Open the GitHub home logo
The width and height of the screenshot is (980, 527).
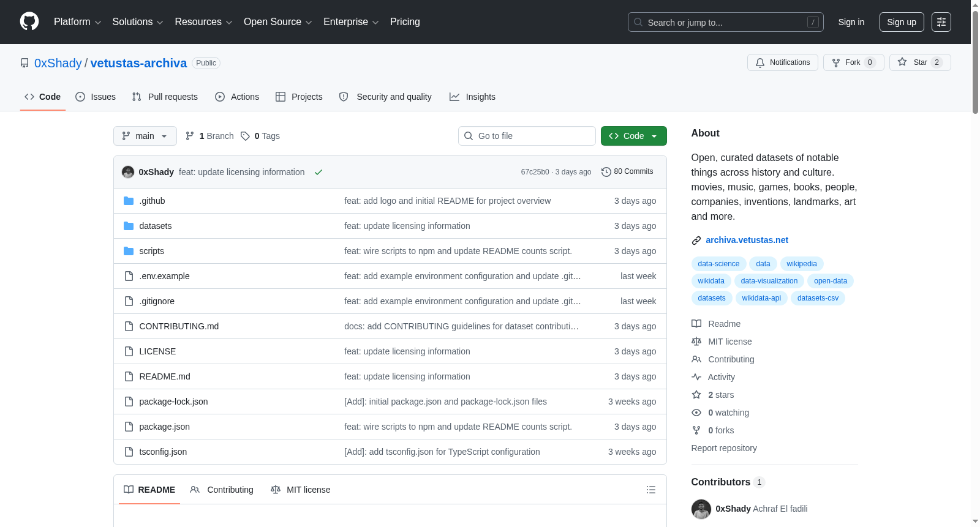[29, 22]
